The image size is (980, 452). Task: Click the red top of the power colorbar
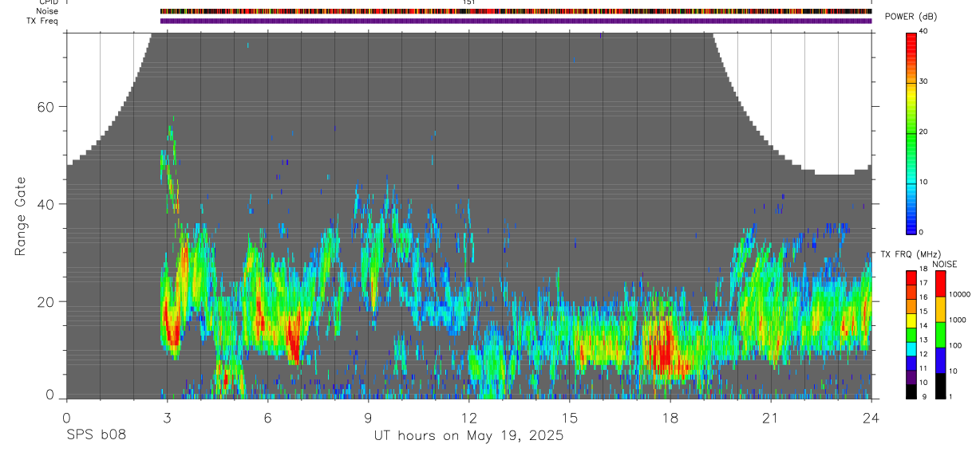tap(911, 38)
